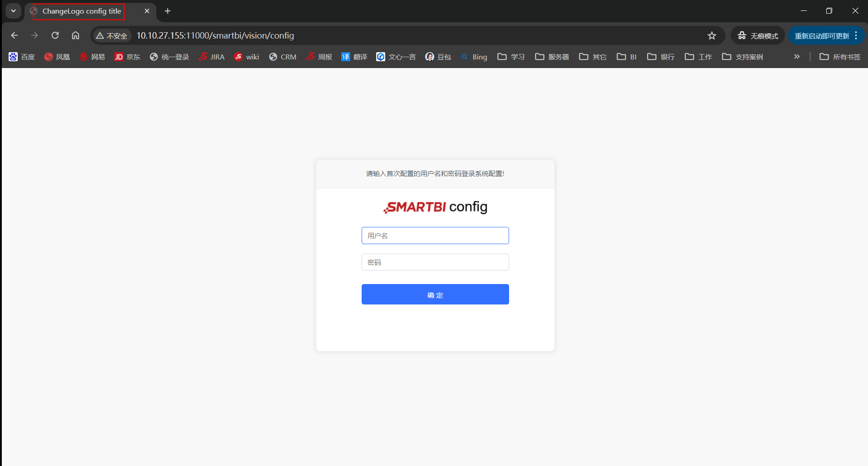This screenshot has width=868, height=466.
Task: Click the SMARTBI config logo
Action: click(435, 207)
